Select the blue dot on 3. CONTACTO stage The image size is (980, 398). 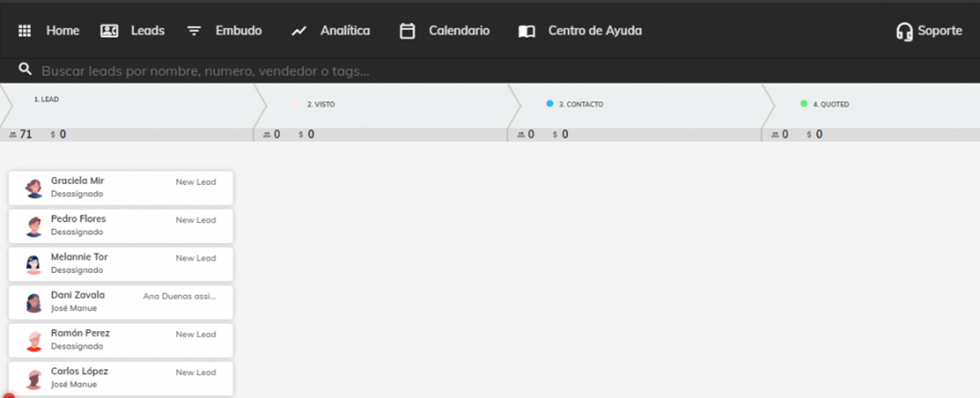(550, 104)
